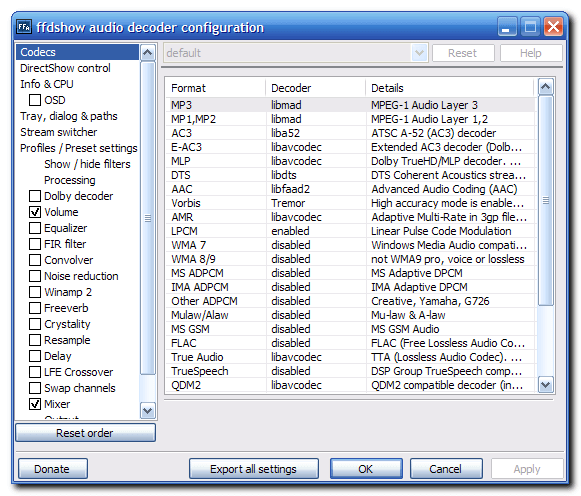The image size is (581, 496).
Task: Click the Donate button
Action: pos(53,469)
